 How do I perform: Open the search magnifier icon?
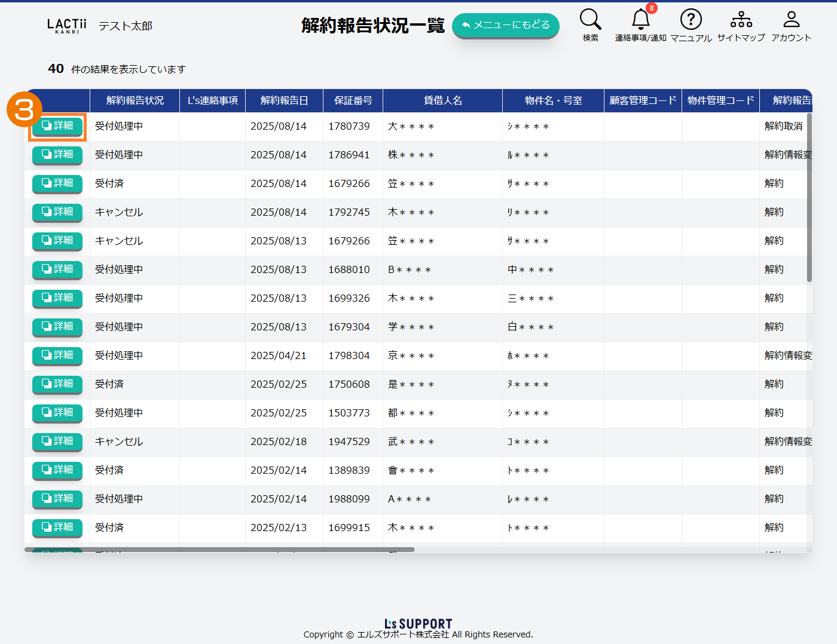pos(590,20)
